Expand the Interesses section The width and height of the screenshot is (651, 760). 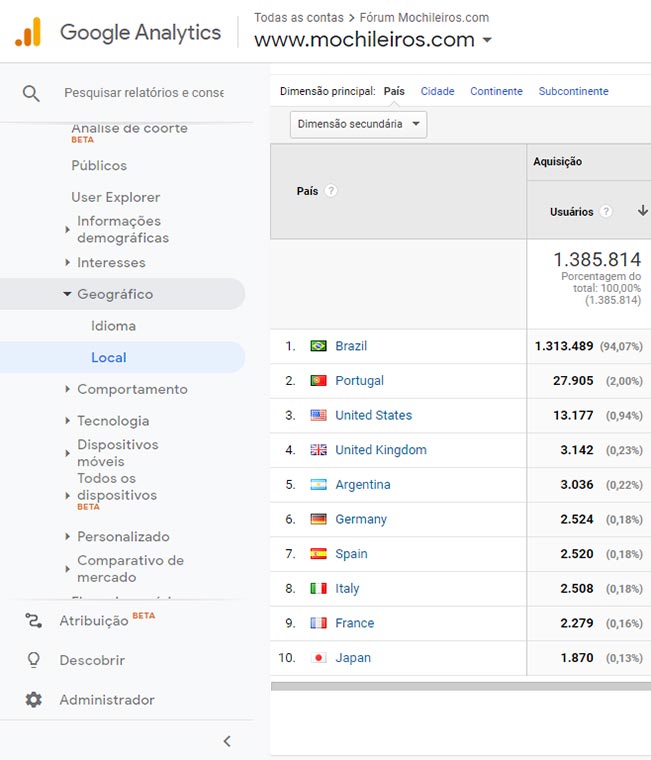(x=67, y=262)
